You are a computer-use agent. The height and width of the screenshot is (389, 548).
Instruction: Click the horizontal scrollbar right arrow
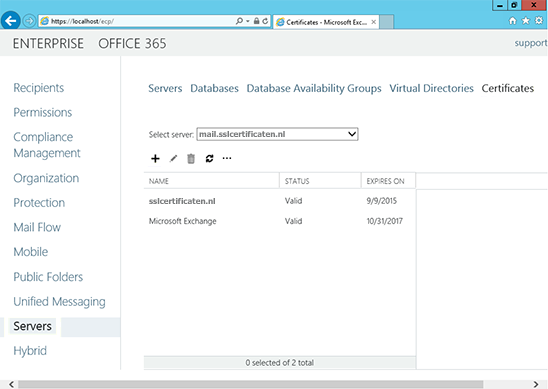[535, 384]
